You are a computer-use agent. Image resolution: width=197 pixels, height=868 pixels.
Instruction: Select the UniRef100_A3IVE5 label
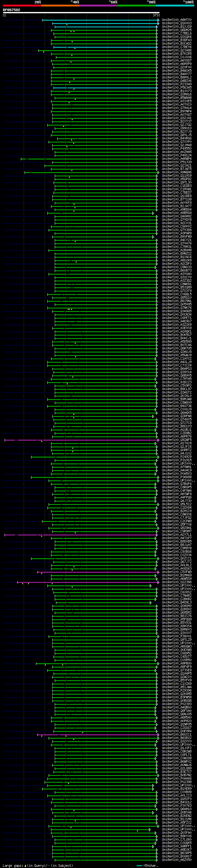pyautogui.click(x=177, y=101)
